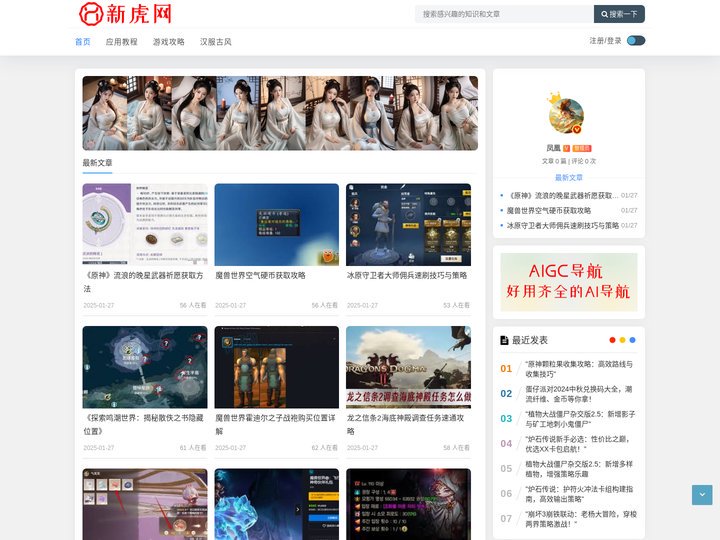Select the 最新文章 section tab
The height and width of the screenshot is (540, 720).
97,163
